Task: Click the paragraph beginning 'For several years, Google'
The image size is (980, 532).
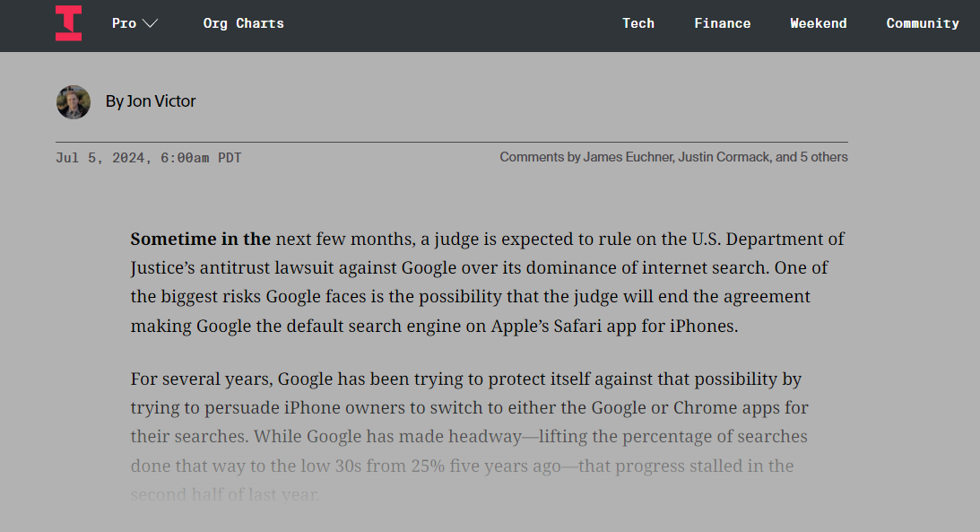Action: [x=469, y=436]
